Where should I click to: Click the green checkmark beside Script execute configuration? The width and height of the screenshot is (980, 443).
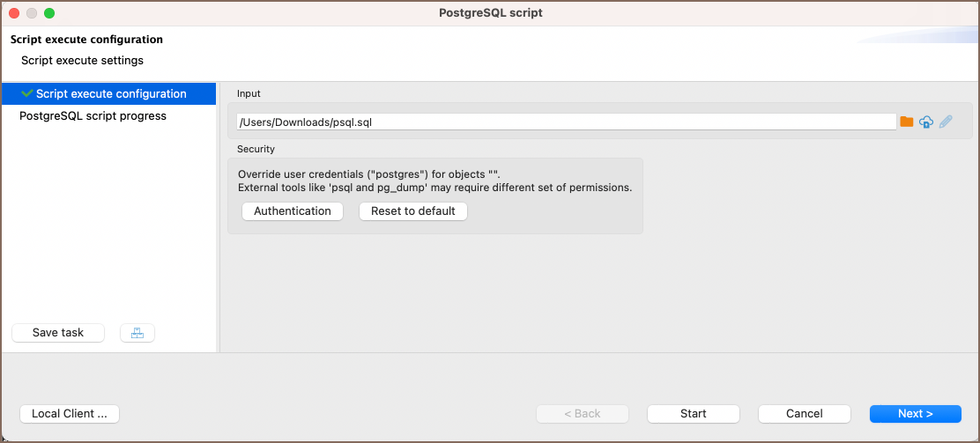27,93
